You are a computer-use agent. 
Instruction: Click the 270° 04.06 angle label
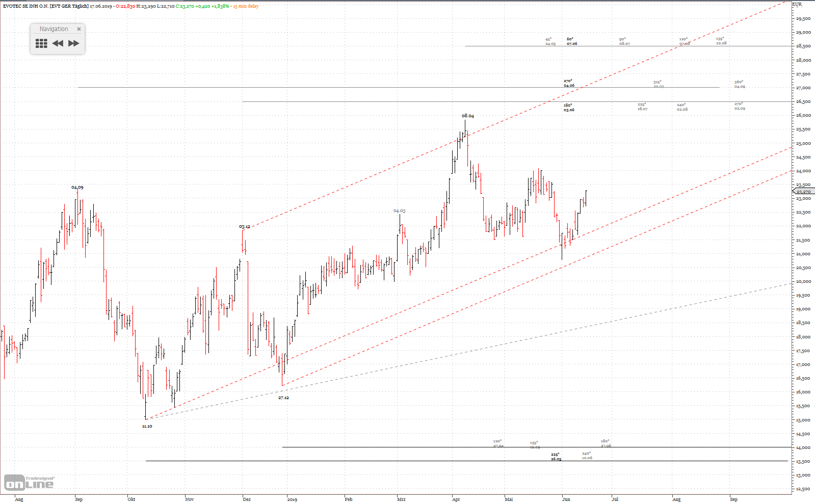(569, 83)
